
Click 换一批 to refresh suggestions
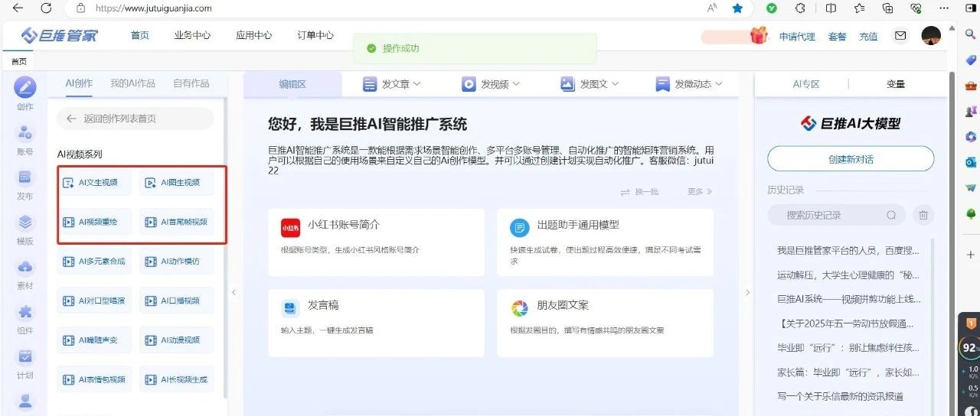point(640,191)
